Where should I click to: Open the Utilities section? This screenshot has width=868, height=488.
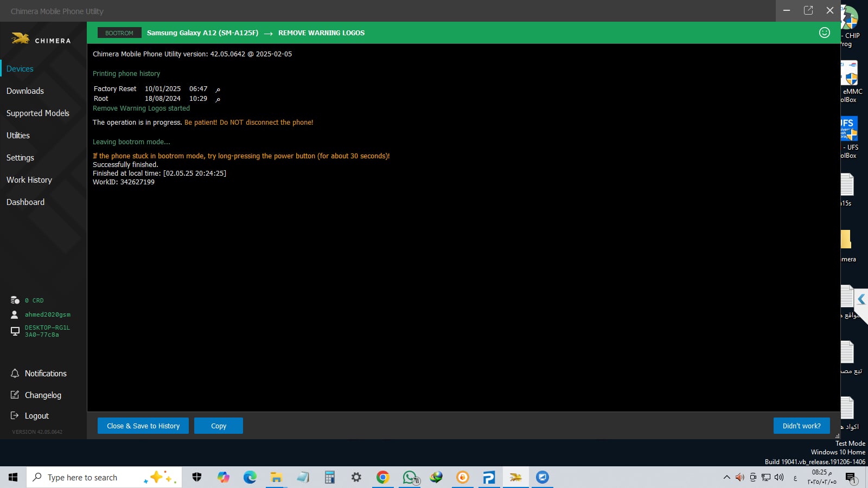tap(18, 136)
